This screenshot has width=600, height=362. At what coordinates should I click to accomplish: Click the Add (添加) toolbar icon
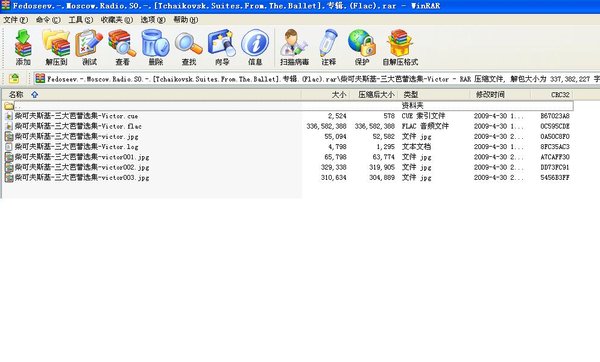[23, 47]
